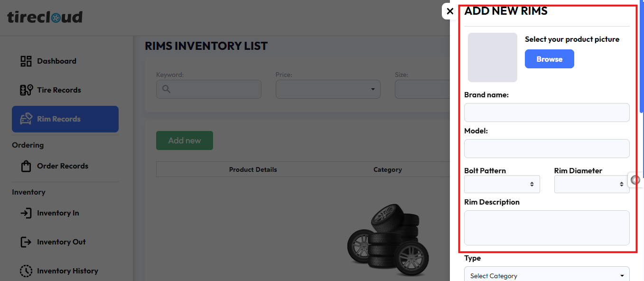Go to Order Records page

pos(63,166)
